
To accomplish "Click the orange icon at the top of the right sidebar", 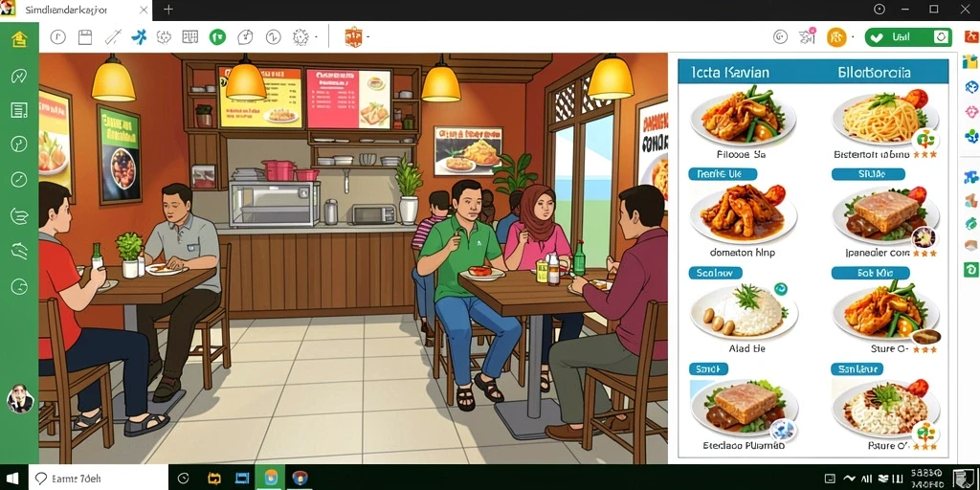I will [x=970, y=37].
